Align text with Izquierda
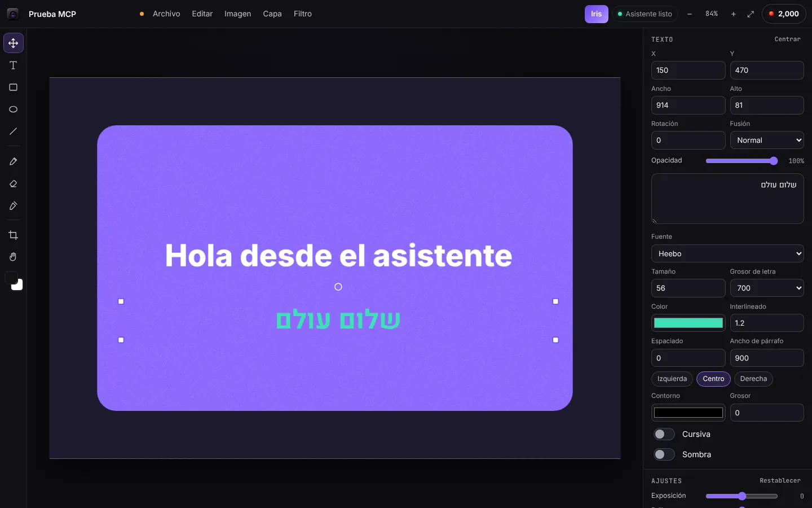The height and width of the screenshot is (508, 812). tap(672, 379)
